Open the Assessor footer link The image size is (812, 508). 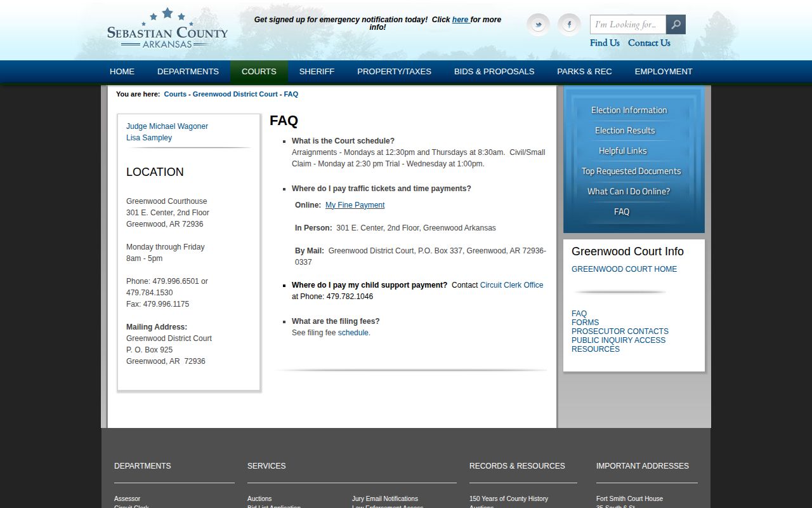click(127, 499)
